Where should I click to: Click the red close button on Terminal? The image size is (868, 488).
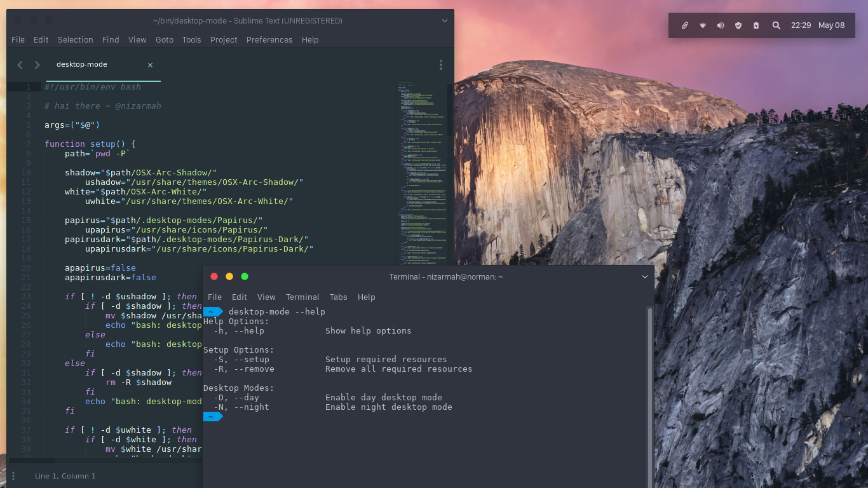click(214, 276)
